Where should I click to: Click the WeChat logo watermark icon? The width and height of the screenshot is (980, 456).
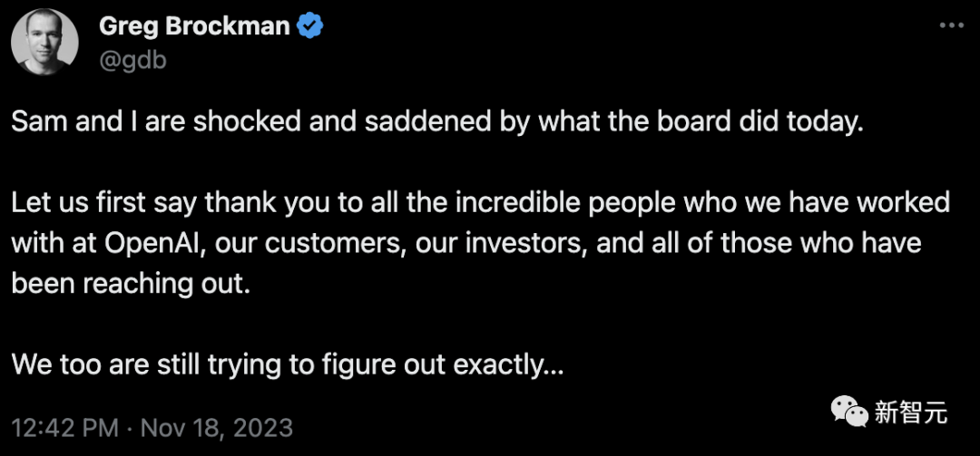pos(849,412)
